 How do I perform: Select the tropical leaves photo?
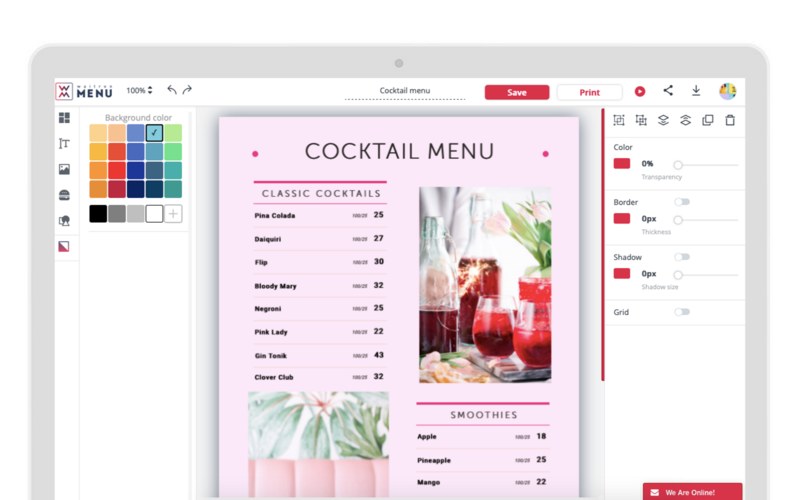318,445
